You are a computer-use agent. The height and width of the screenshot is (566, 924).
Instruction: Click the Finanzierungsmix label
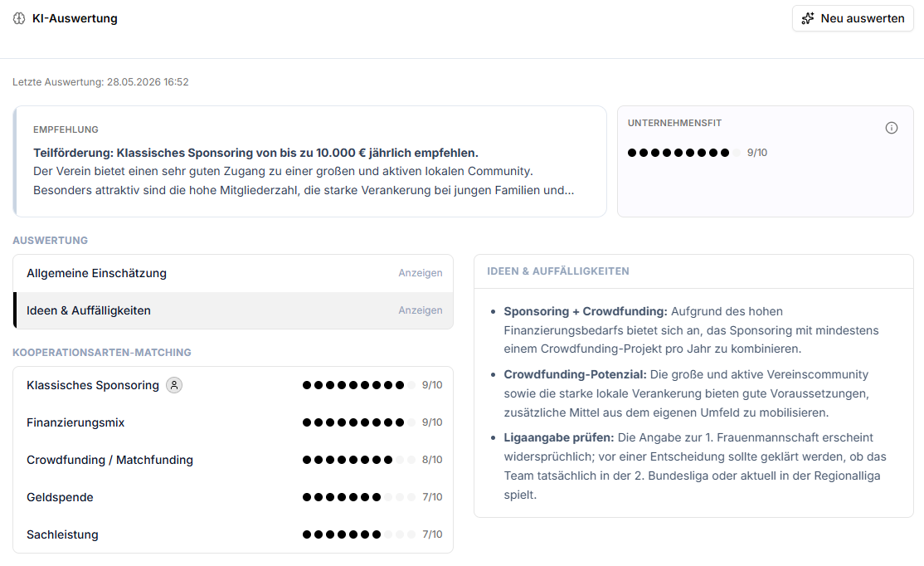coord(75,422)
